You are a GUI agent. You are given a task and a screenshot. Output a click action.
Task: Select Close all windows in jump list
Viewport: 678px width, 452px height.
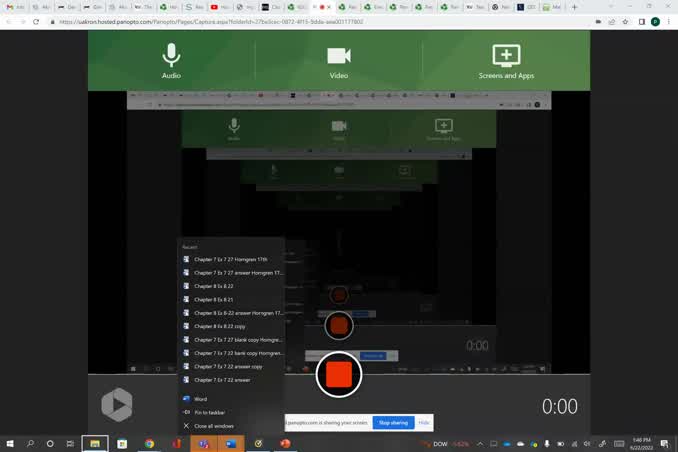coord(213,426)
